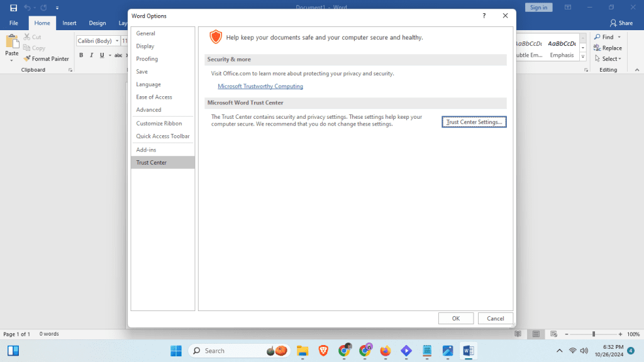
Task: Click the Save icon in Quick Access Toolbar
Action: point(14,8)
